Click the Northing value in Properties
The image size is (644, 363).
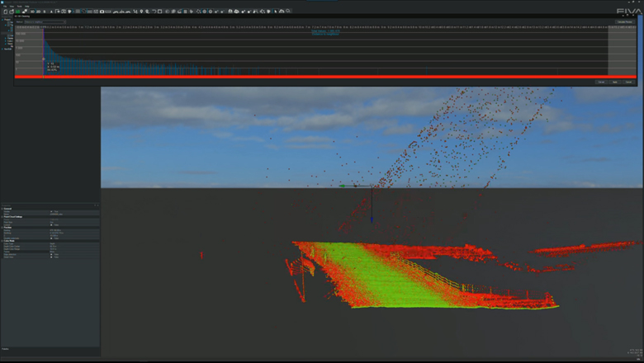[75, 233]
